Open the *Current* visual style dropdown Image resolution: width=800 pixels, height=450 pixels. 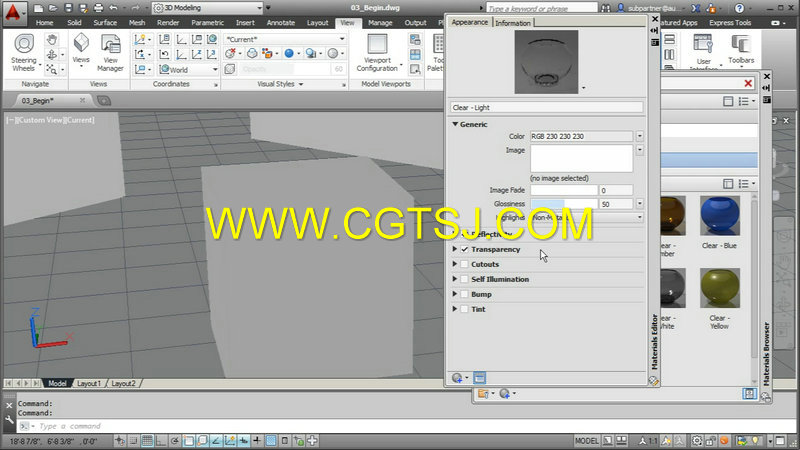tap(285, 39)
